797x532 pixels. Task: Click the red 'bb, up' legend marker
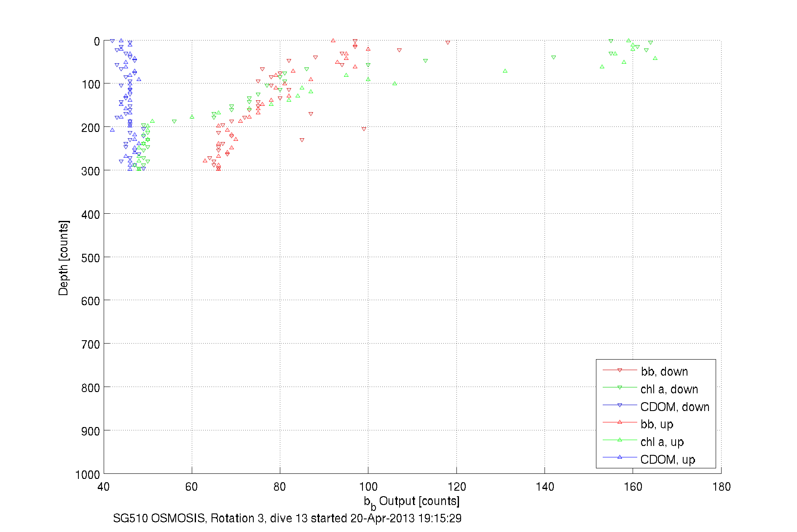point(620,422)
